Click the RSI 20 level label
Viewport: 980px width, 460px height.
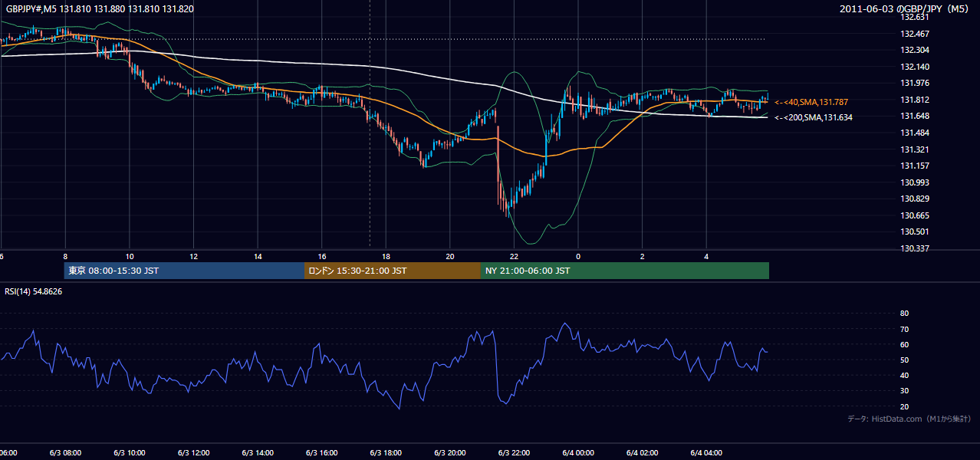coord(904,406)
